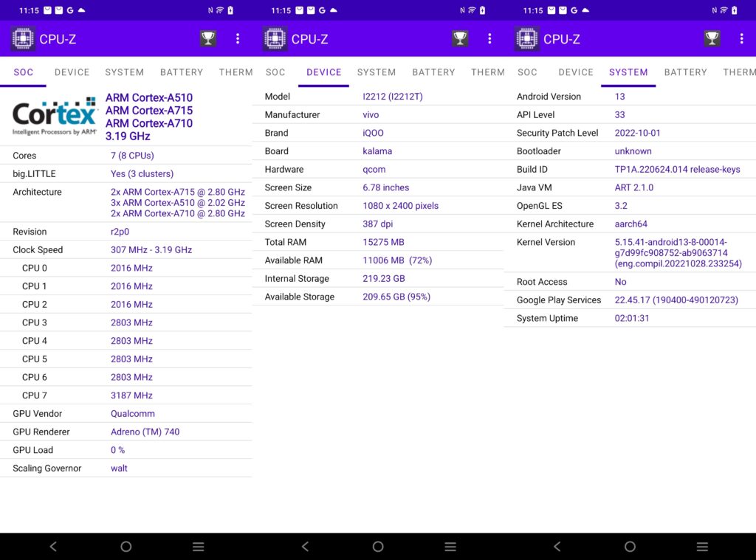
Task: Tap the CPU 7 frequency 3187 MHz
Action: coord(131,395)
